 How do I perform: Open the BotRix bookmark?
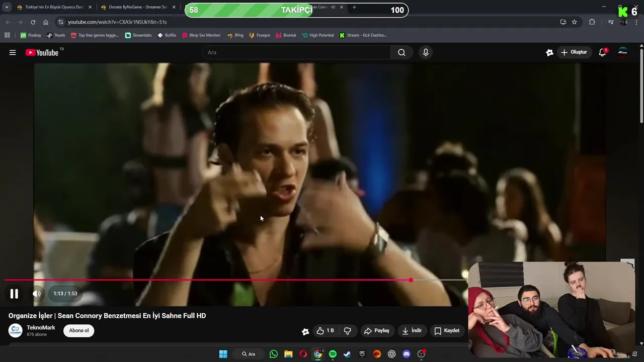point(167,35)
